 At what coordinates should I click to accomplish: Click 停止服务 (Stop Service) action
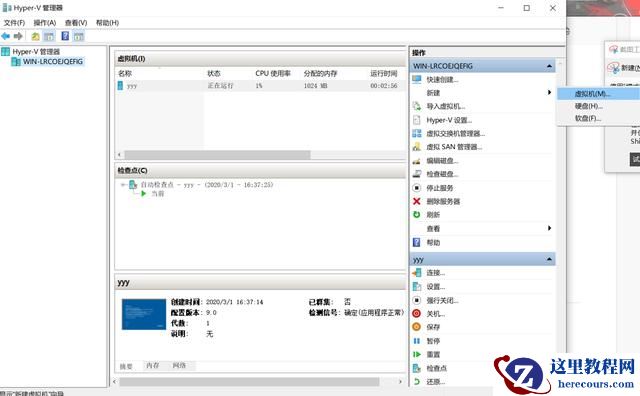[440, 188]
